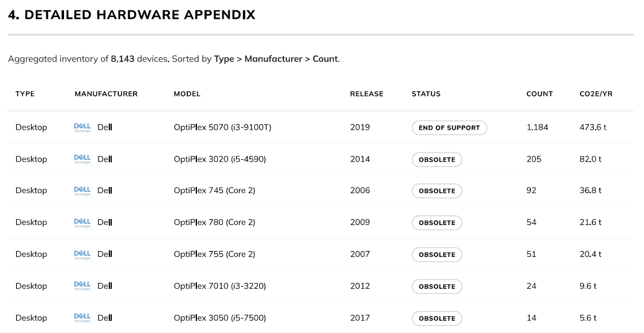Click Dell logo in OptiPlex 780 row
Screen dimensions: 644x333
82,223
